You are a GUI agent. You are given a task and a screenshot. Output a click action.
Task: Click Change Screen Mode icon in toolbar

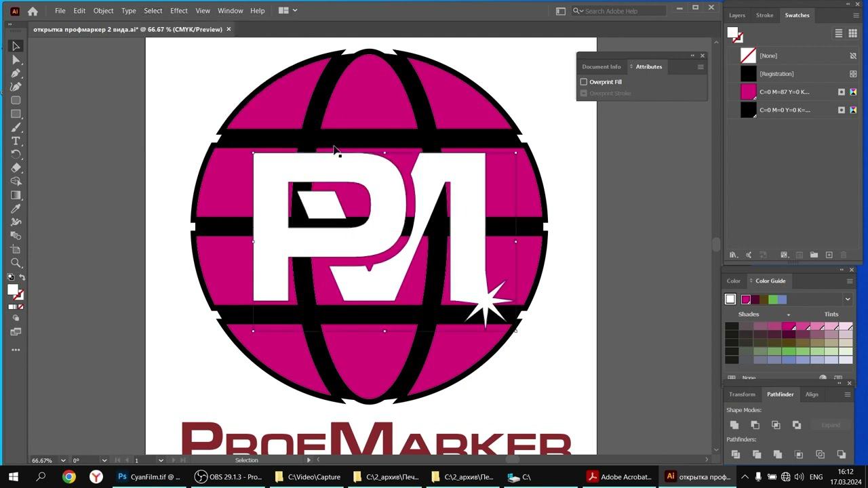(x=16, y=332)
